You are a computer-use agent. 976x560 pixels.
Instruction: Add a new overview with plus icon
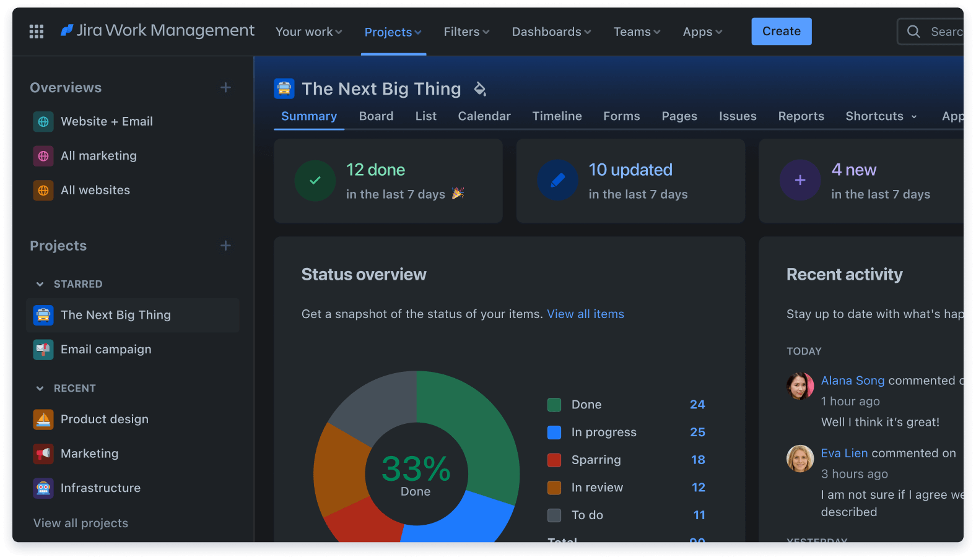(225, 88)
